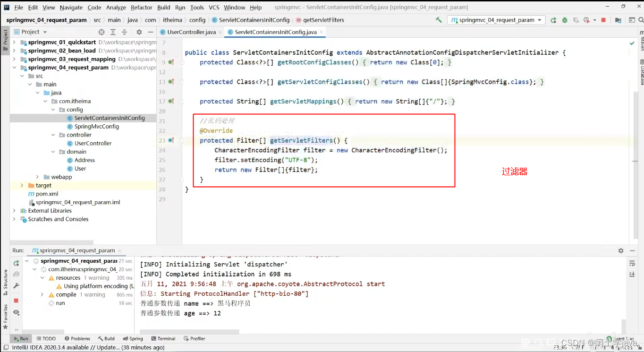Open the Build tool window

pyautogui.click(x=106, y=338)
